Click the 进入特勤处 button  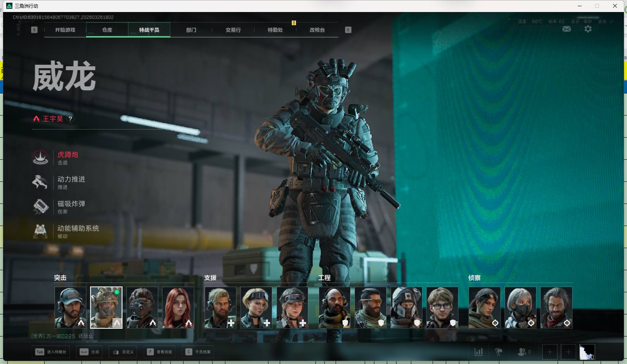(x=51, y=352)
